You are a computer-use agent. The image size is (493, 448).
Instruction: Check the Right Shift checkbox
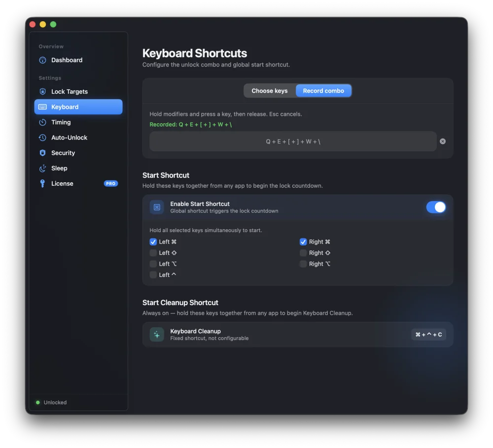(x=303, y=253)
